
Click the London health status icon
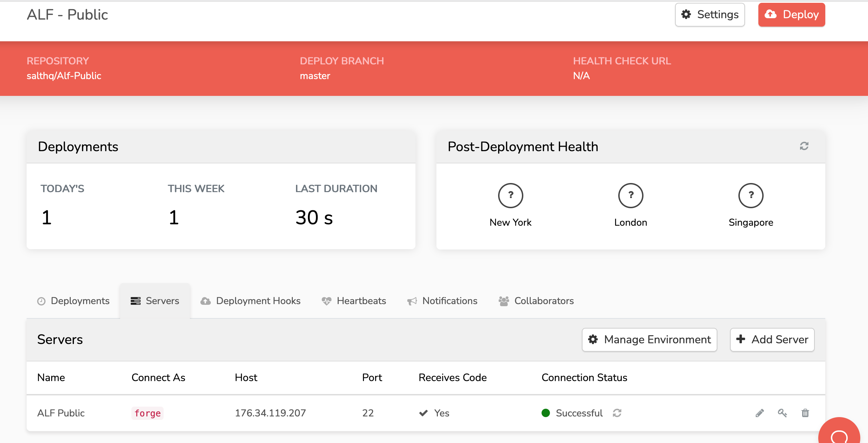tap(631, 196)
